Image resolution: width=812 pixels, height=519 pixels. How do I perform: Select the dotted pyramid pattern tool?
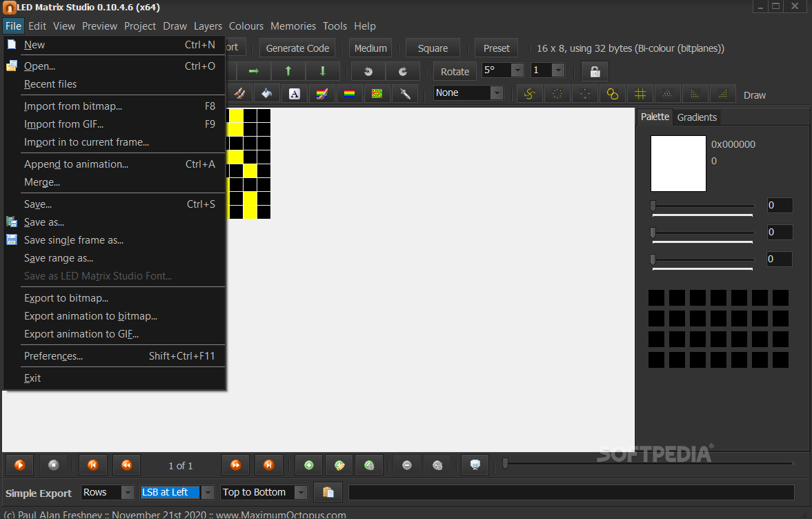pos(667,94)
